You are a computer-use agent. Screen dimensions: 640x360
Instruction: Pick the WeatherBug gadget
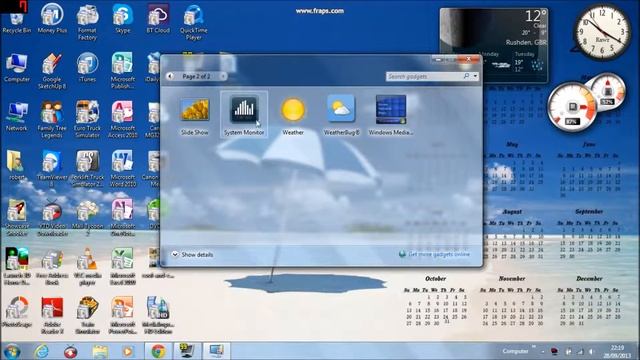pos(341,116)
